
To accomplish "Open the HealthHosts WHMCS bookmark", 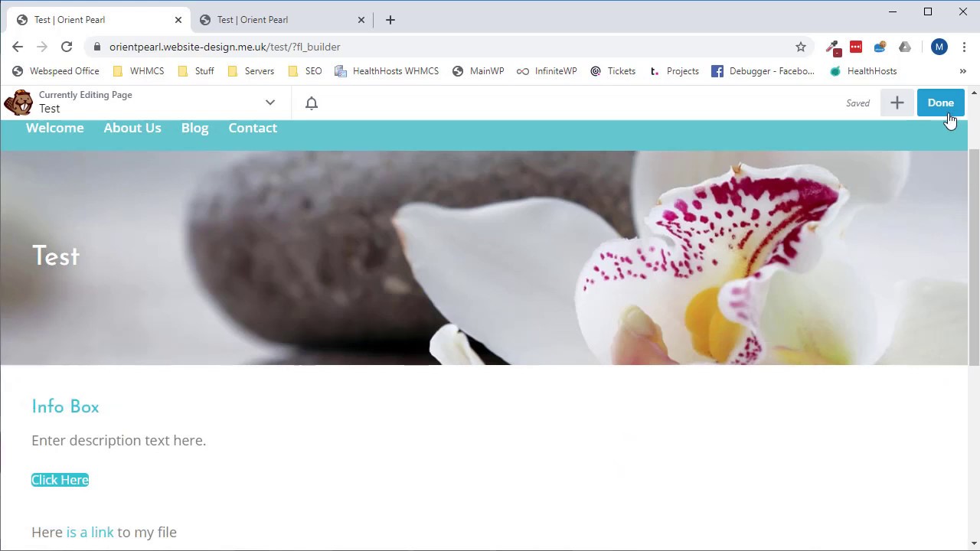I will coord(387,71).
